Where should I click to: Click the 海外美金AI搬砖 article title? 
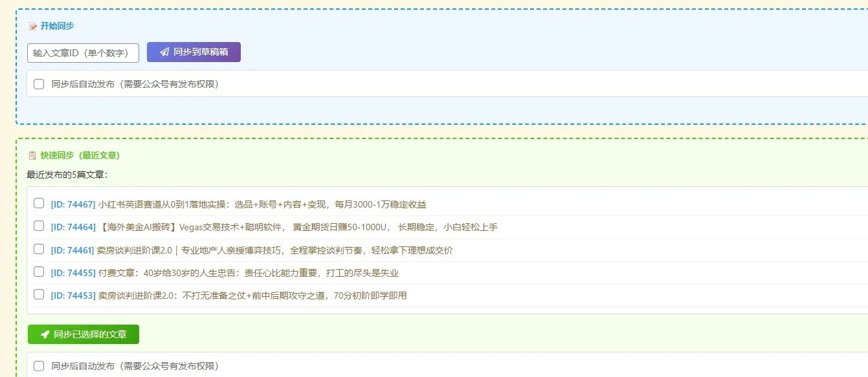(x=298, y=227)
